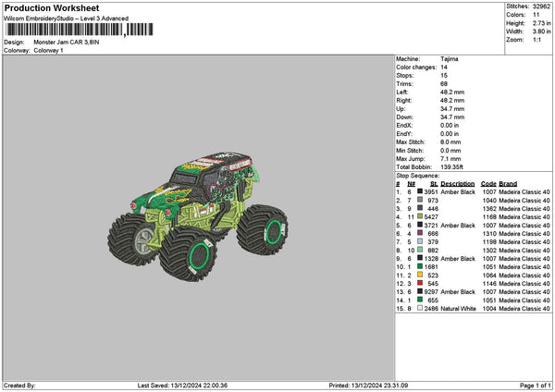Screen dimensions: 555x392
Task: Click the Machine value 'Tajima'
Action: (x=450, y=59)
